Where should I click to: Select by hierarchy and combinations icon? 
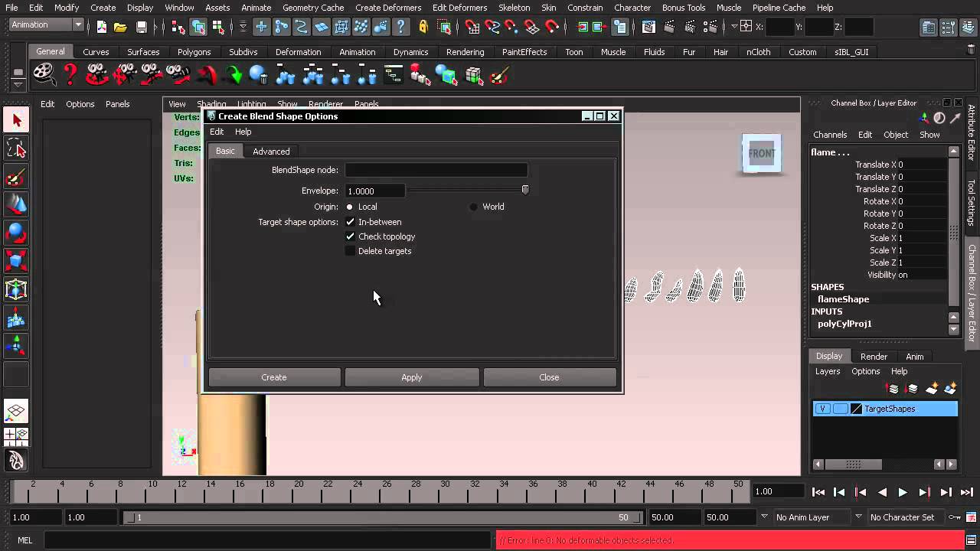(178, 27)
